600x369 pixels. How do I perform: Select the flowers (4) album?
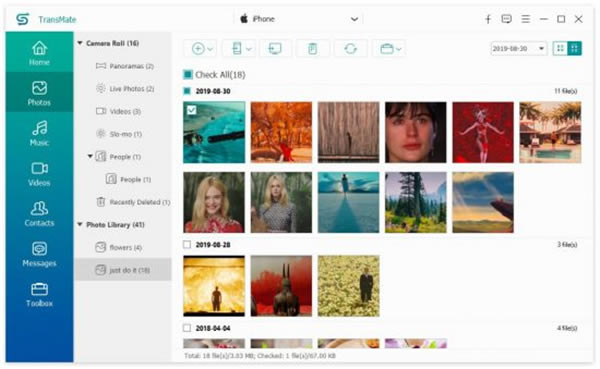tap(119, 247)
